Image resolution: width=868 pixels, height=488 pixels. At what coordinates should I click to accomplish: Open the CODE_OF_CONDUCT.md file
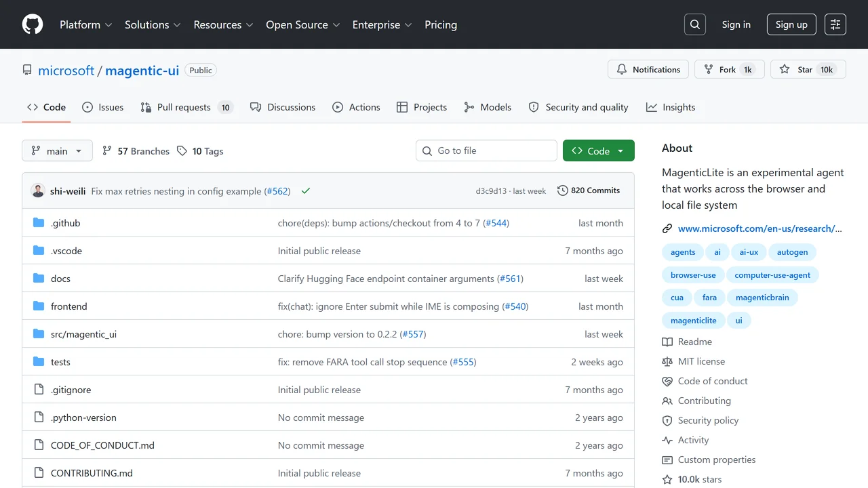pos(102,445)
